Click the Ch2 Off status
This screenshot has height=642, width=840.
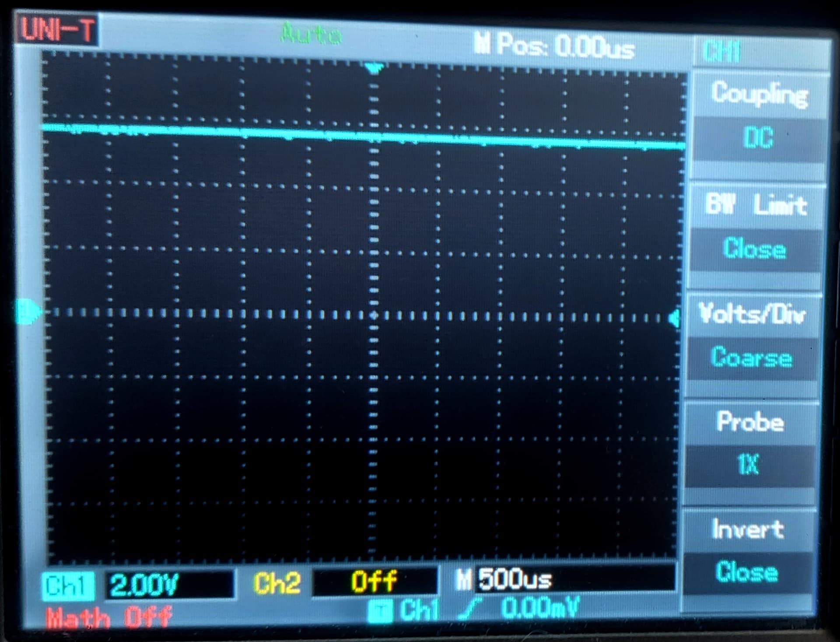coord(374,581)
